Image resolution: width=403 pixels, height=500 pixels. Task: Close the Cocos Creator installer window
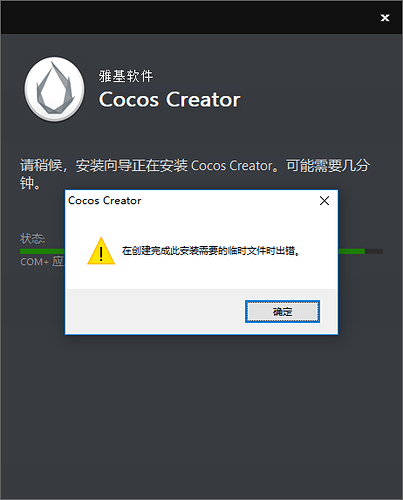point(385,18)
